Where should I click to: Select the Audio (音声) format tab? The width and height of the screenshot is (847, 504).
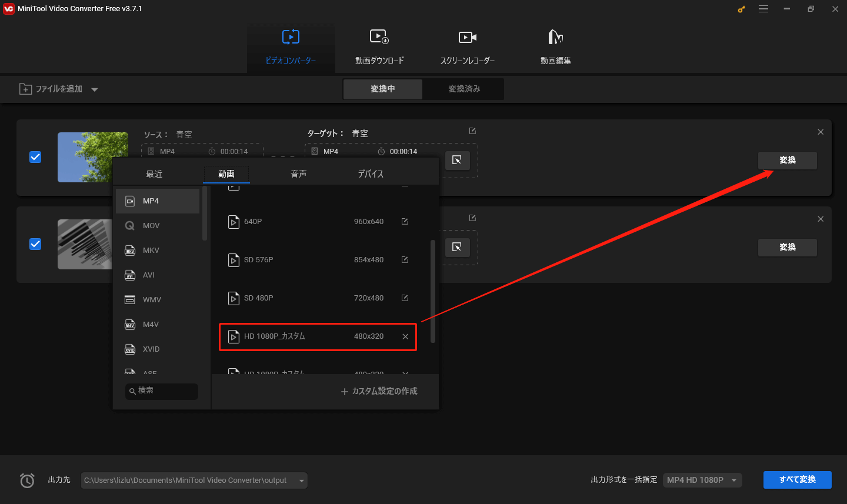pyautogui.click(x=299, y=174)
